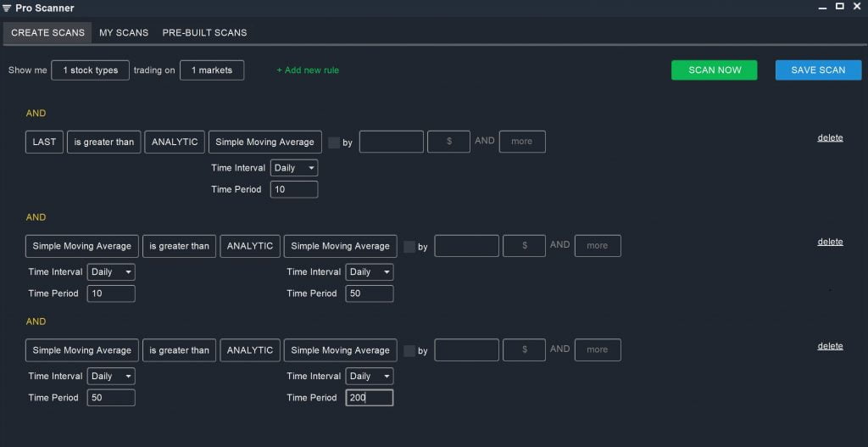This screenshot has width=868, height=447.
Task: Expand Time Interval dropdown beside period 50 right
Action: click(x=370, y=272)
